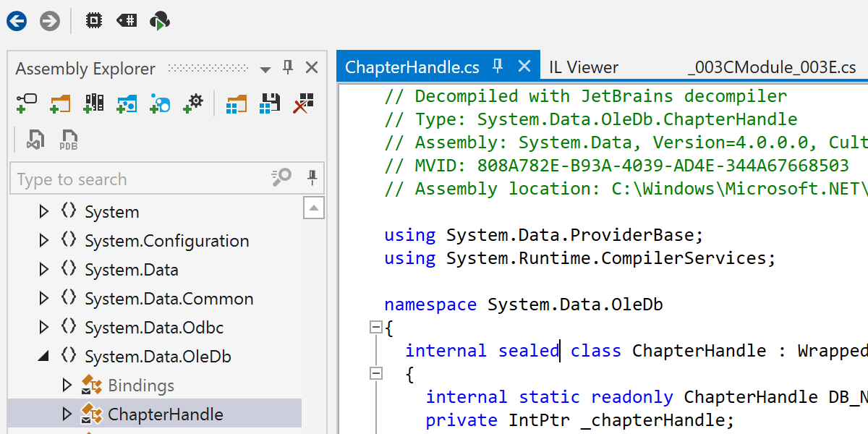Click the gear icon with green plus

[193, 103]
